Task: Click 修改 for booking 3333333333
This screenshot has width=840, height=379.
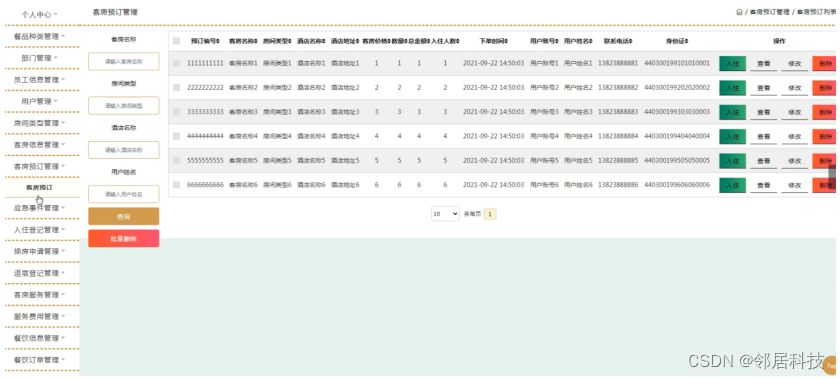Action: pyautogui.click(x=794, y=112)
